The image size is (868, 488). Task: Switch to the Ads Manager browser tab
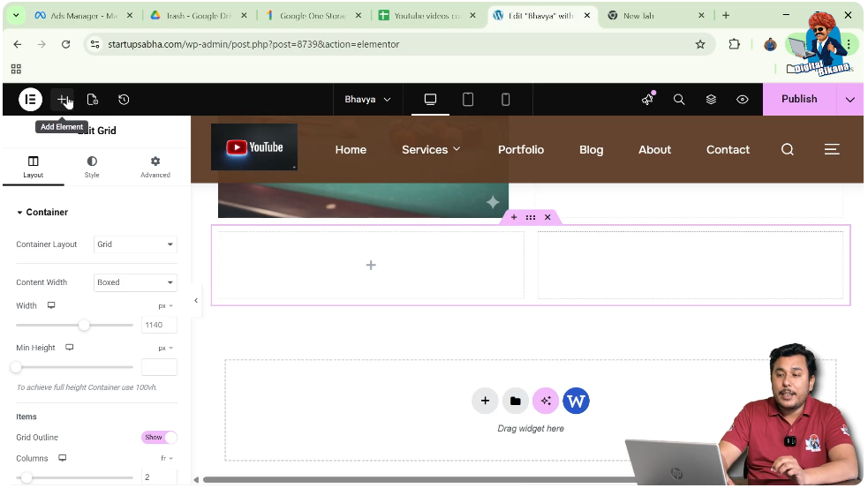tap(84, 16)
